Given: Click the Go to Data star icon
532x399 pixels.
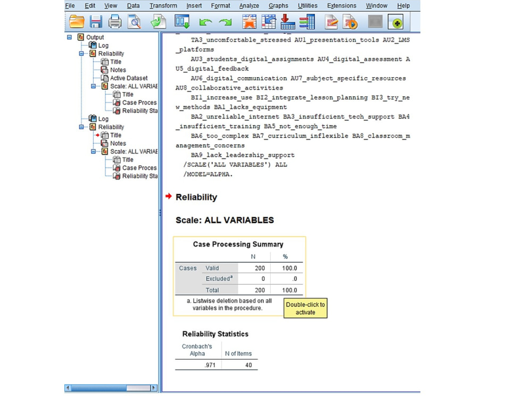Looking at the screenshot, I should [250, 22].
